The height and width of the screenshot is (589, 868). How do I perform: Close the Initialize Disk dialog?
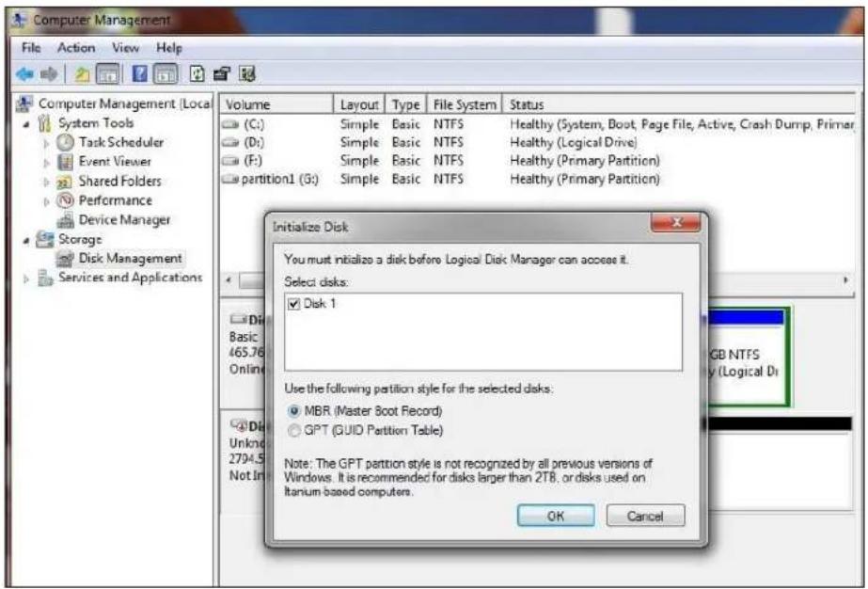[676, 223]
